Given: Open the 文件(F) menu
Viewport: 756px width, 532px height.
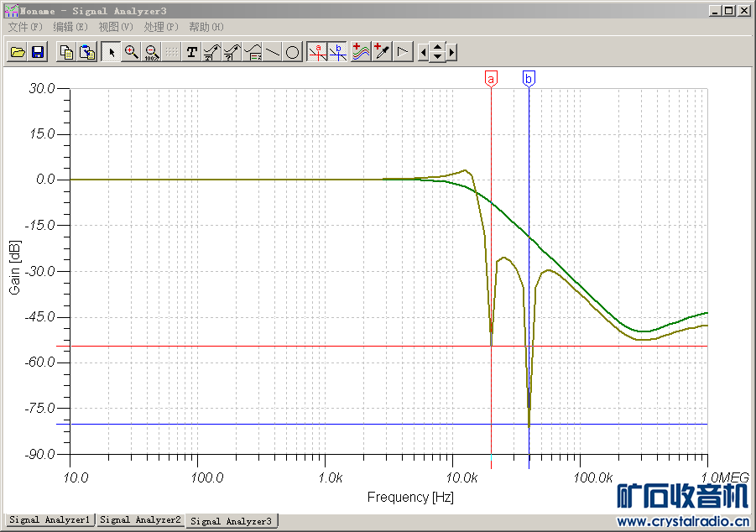Looking at the screenshot, I should [24, 27].
